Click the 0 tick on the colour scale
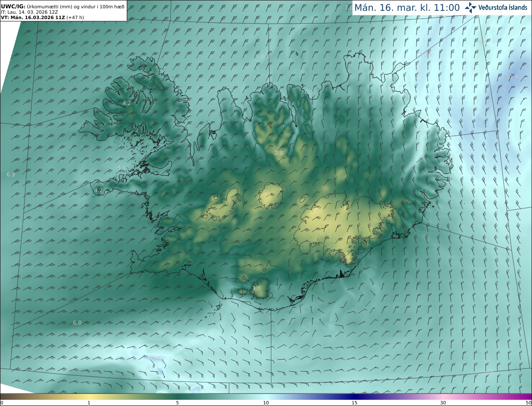 2,403
